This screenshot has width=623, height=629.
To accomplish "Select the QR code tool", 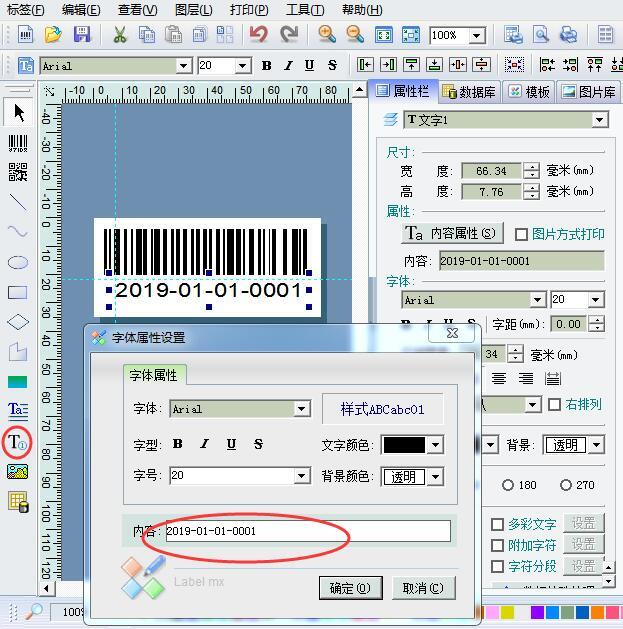I will (x=18, y=172).
